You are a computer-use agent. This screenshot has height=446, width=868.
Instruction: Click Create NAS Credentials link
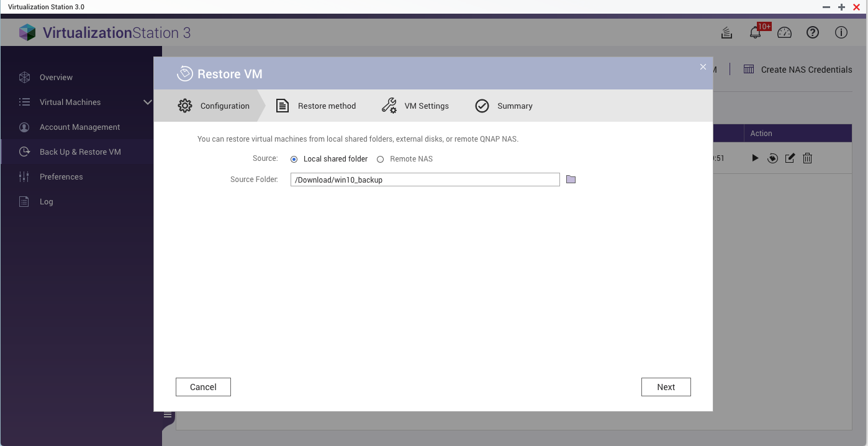806,70
